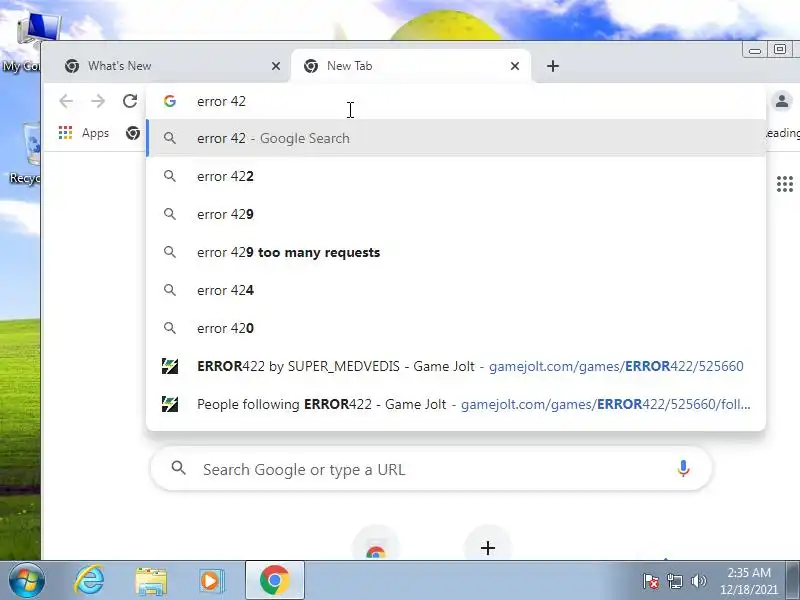
Task: Open Windows Media Player from the taskbar
Action: [x=211, y=581]
